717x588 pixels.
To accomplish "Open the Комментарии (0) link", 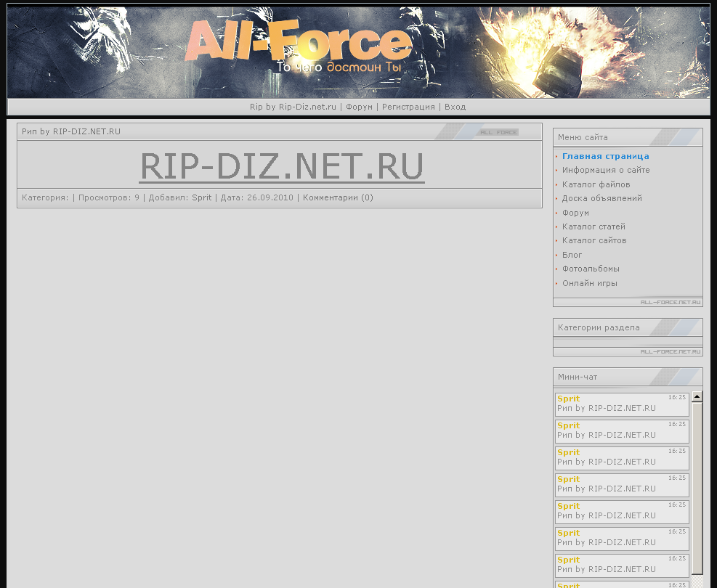I will tap(340, 197).
